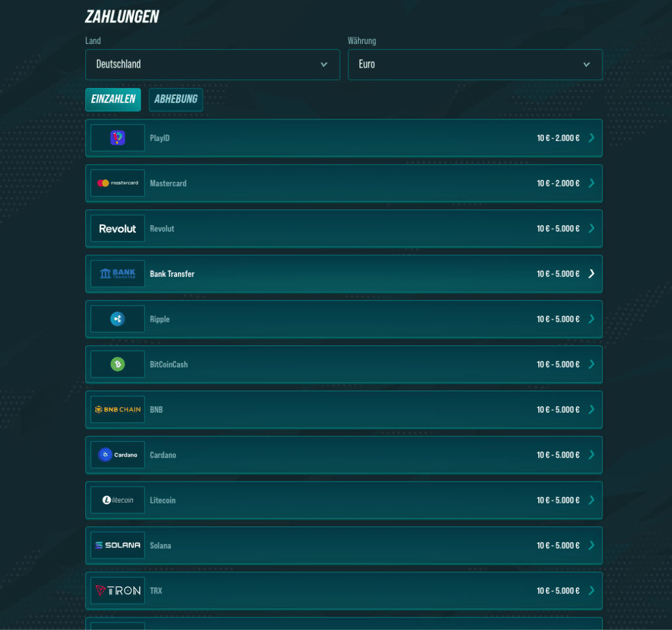This screenshot has width=672, height=630.
Task: Open the Land dropdown showing Deutschland
Action: tap(213, 64)
